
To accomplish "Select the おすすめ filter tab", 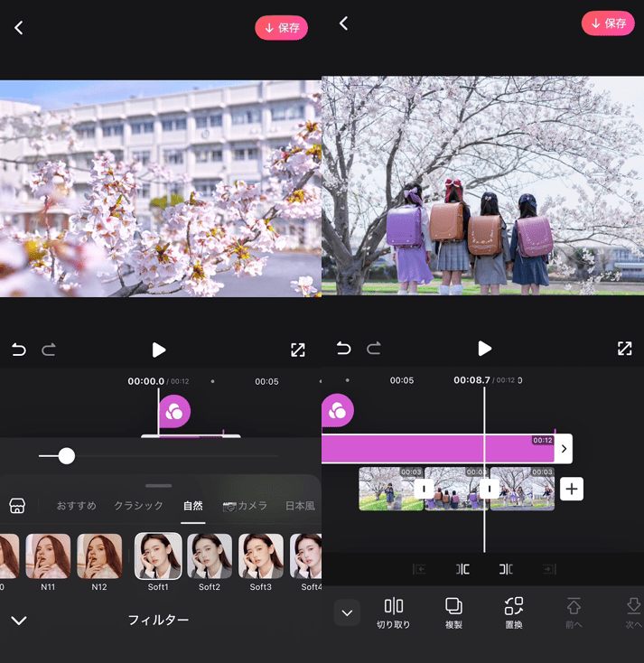I will pyautogui.click(x=76, y=506).
